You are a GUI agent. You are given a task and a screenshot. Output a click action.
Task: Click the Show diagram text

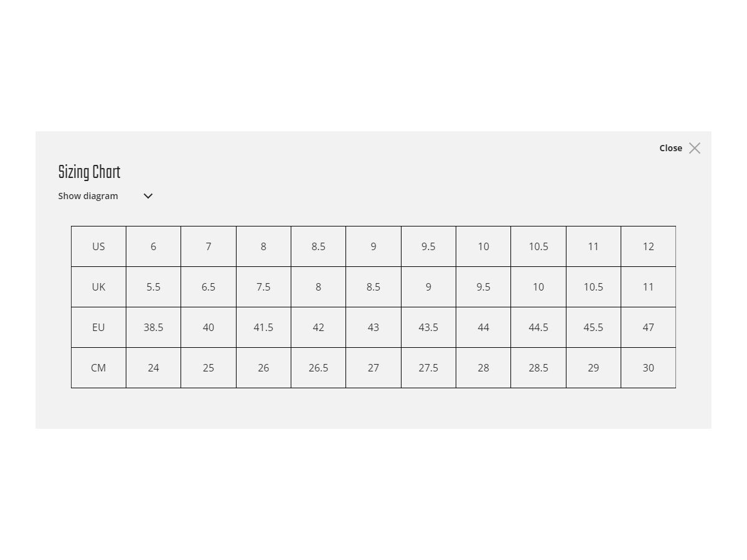(88, 196)
